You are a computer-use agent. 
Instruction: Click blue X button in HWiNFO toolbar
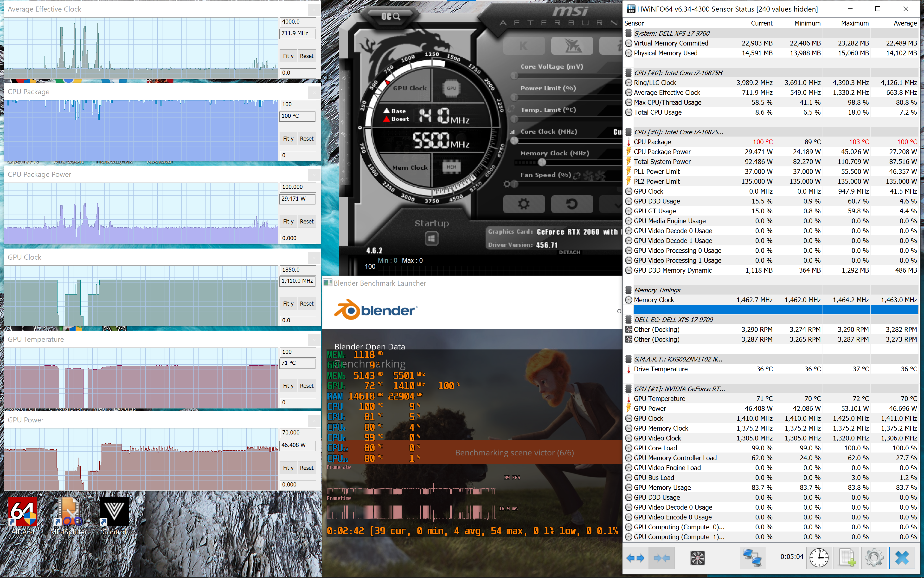pos(902,558)
